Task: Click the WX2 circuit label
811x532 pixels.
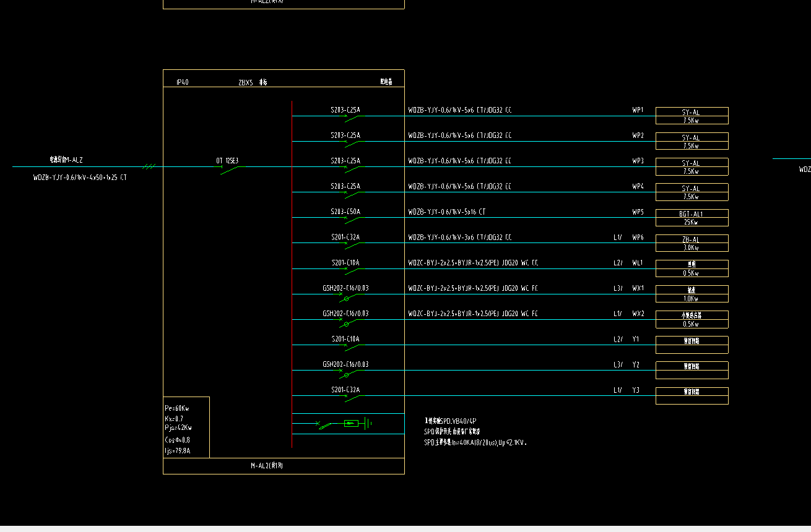Action: pyautogui.click(x=638, y=314)
